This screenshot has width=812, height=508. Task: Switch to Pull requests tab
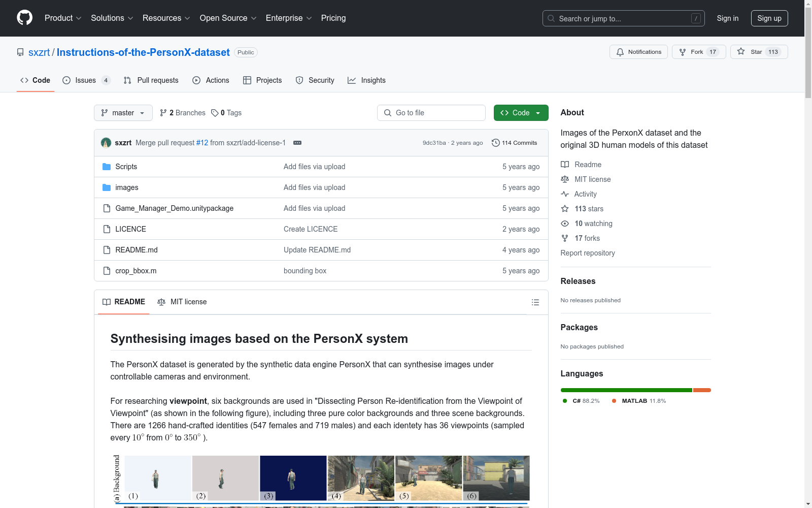151,80
